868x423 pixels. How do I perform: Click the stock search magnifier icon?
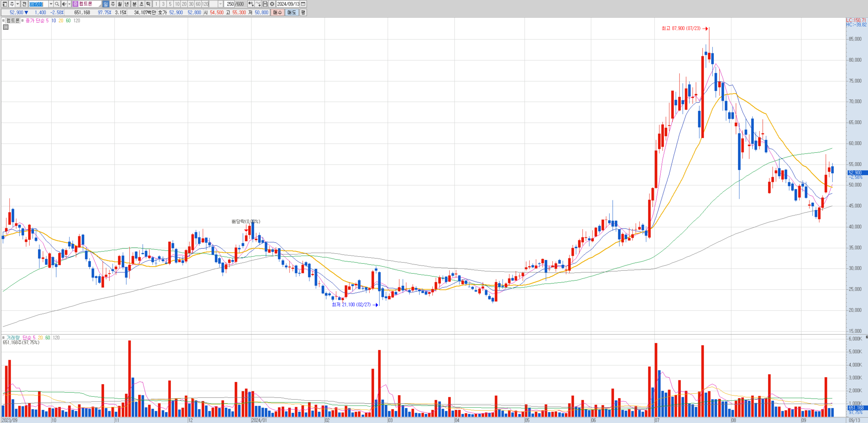[x=57, y=4]
